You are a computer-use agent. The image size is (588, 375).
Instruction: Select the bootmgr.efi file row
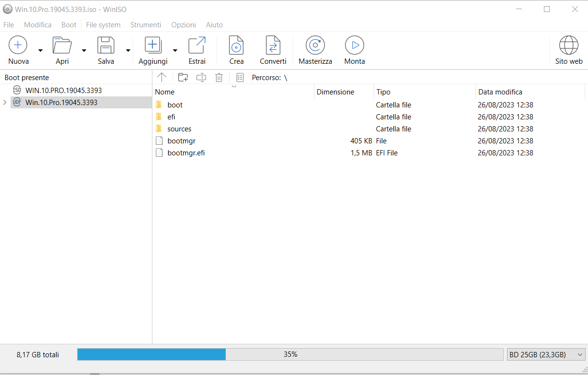coord(369,153)
